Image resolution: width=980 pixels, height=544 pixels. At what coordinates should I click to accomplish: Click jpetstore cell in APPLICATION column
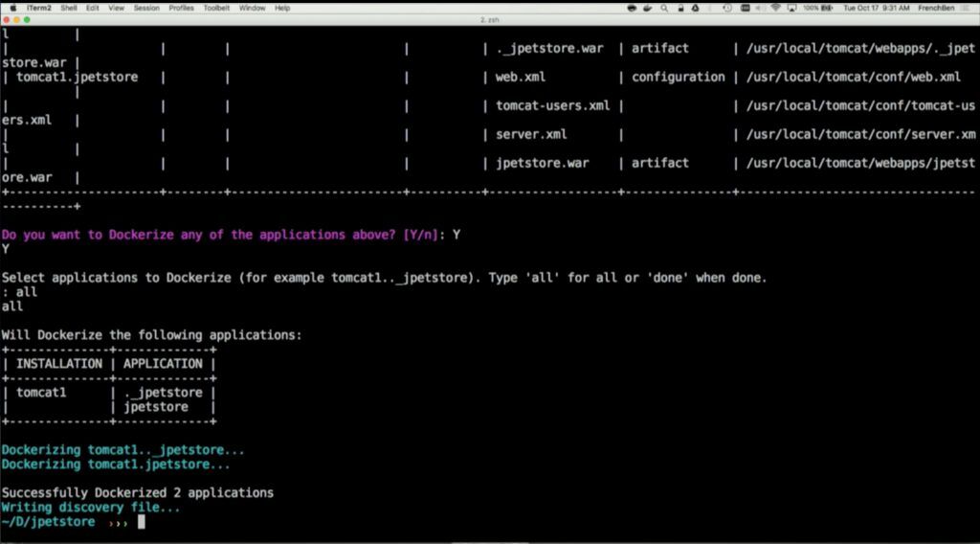point(156,407)
